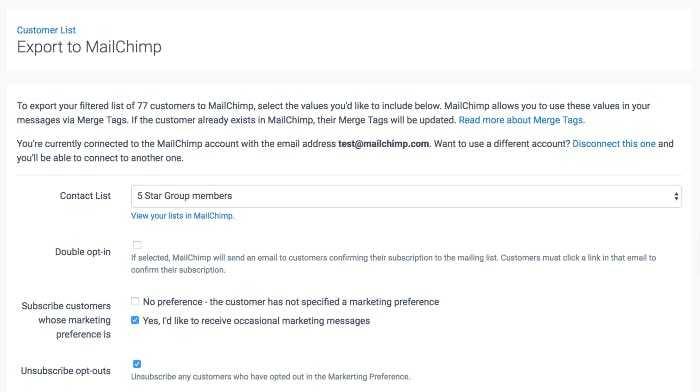The width and height of the screenshot is (700, 392).
Task: Click the Subscribe customers whose marketing preference label
Action: [66, 320]
